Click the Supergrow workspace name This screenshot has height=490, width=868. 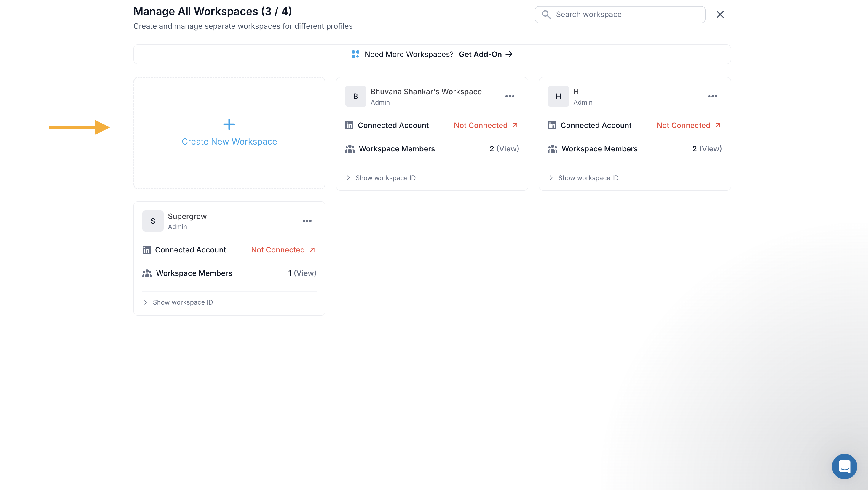(x=187, y=216)
